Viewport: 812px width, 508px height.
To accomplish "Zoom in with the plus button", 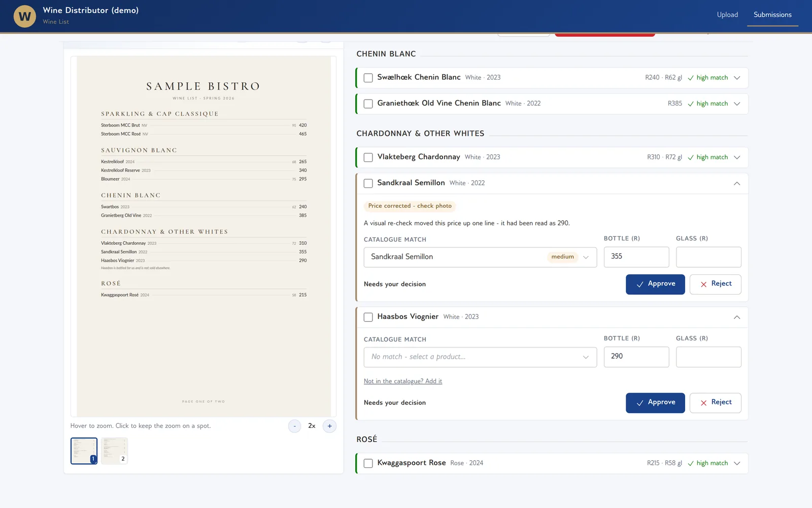I will (x=329, y=426).
